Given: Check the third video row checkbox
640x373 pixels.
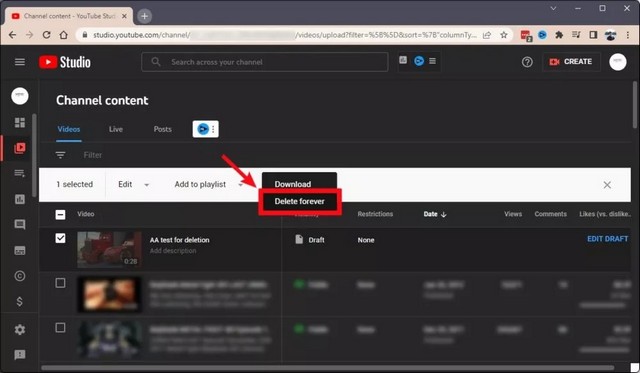Looking at the screenshot, I should click(x=60, y=327).
